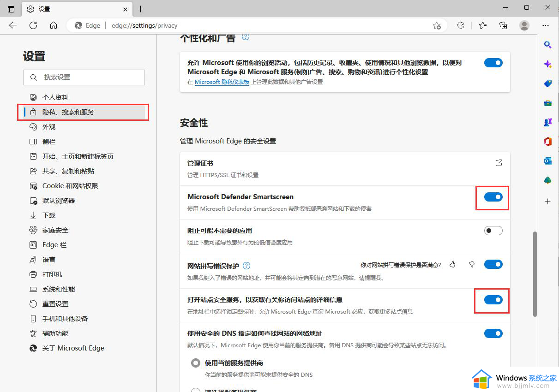This screenshot has height=392, width=559.
Task: Open Tab actions menu icon
Action: pos(11,9)
